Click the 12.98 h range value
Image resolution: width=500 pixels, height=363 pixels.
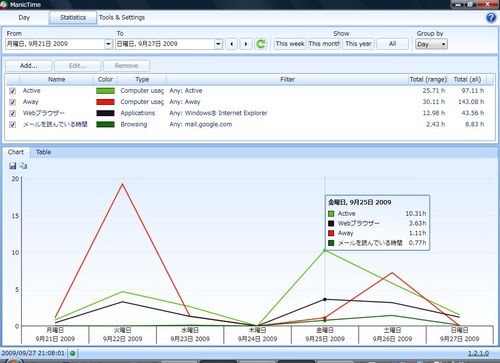click(x=434, y=113)
